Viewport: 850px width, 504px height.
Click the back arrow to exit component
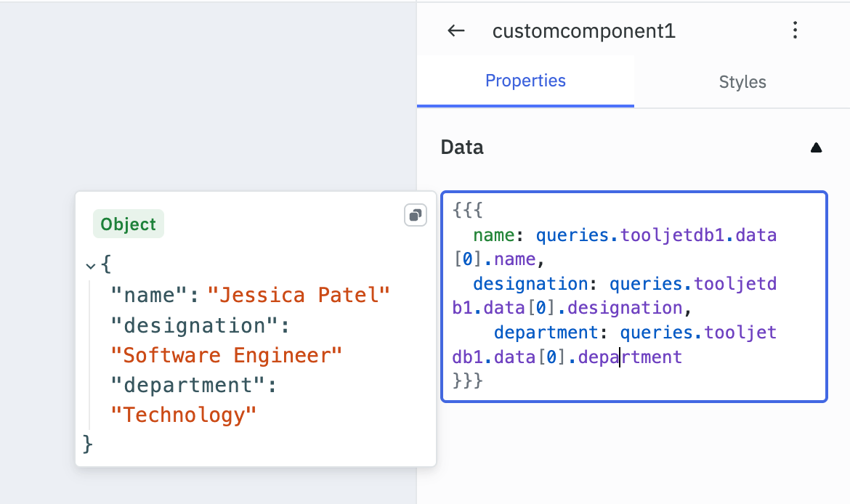[x=456, y=31]
